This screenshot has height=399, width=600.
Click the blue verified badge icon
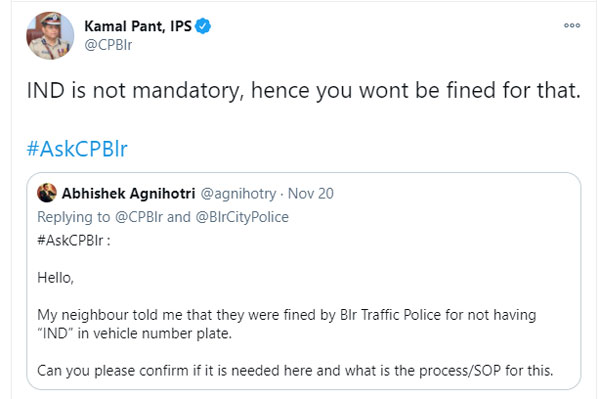(203, 26)
